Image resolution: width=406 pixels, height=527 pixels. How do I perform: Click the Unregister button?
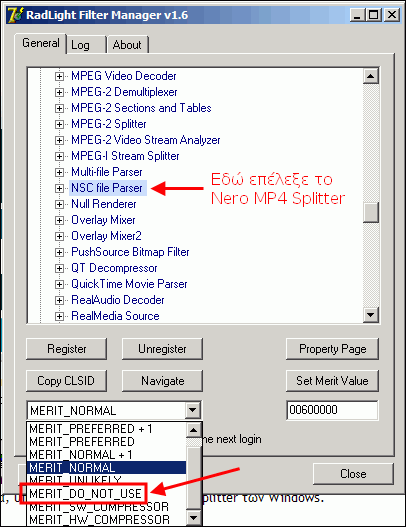tap(162, 349)
